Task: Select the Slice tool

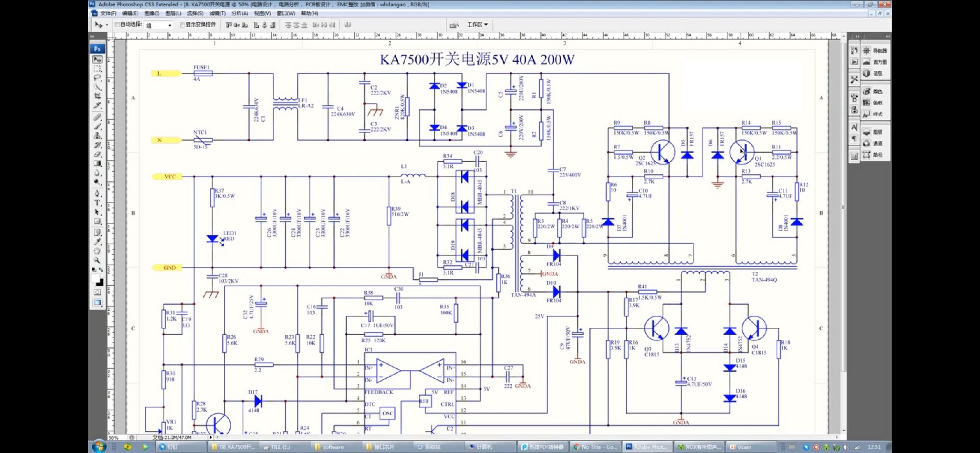Action: click(97, 105)
